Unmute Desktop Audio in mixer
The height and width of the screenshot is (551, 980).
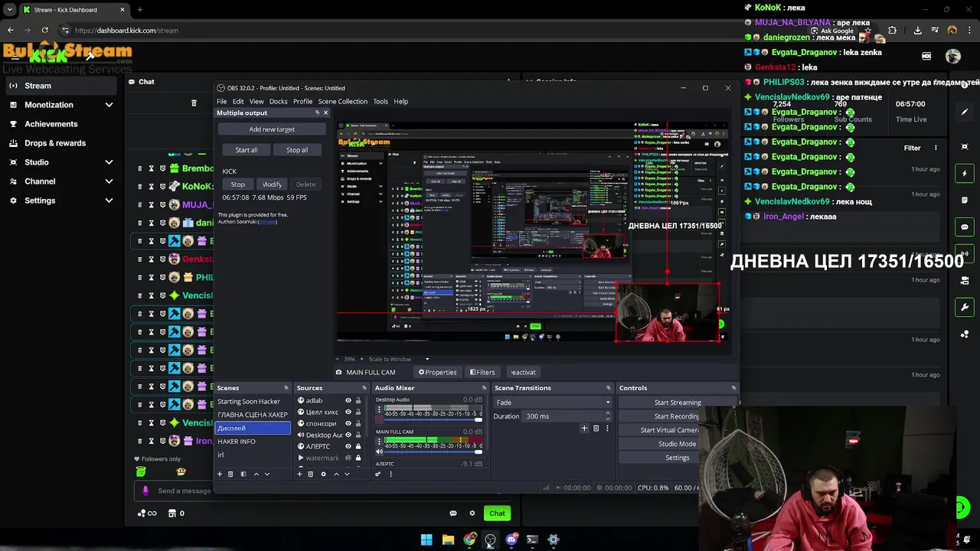pyautogui.click(x=379, y=419)
